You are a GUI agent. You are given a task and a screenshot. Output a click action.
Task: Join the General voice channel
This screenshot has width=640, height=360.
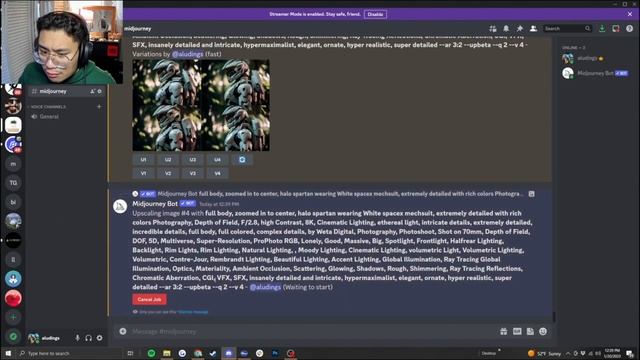tap(65, 117)
